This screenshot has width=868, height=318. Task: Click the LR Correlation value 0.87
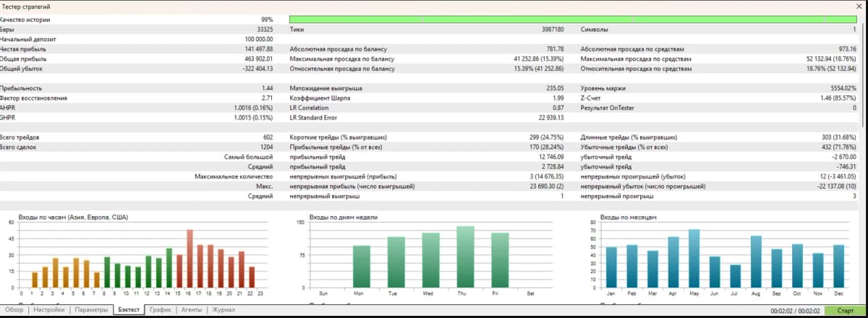[x=558, y=107]
